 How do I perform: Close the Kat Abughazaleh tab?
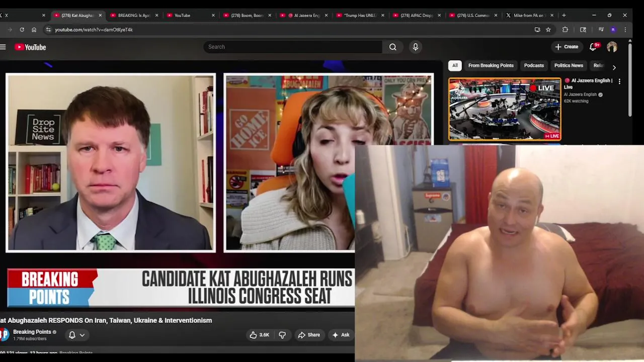[x=100, y=15]
